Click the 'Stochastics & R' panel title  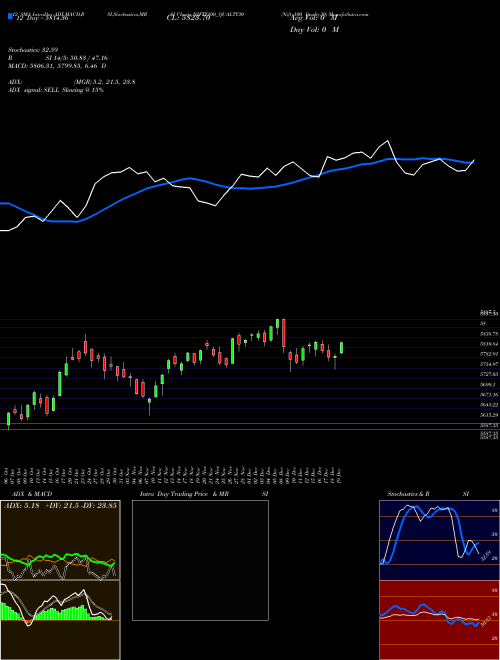click(408, 494)
